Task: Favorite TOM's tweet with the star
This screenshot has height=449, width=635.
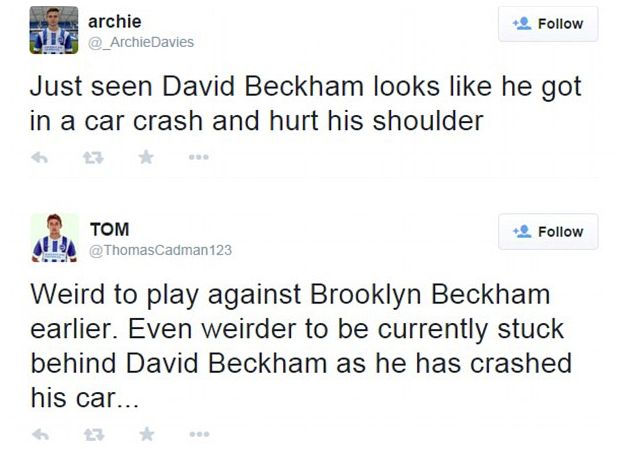Action: point(146,434)
